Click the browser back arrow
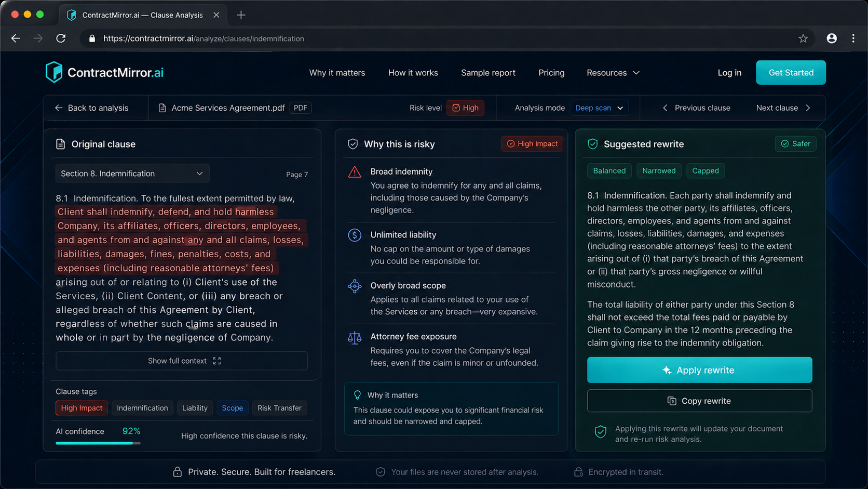This screenshot has height=489, width=868. point(16,38)
